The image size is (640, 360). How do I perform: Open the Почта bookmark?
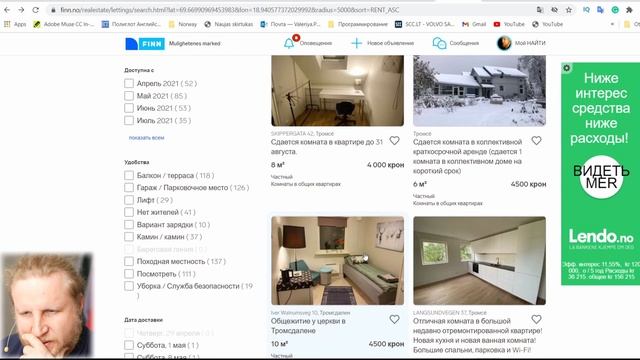tap(291, 24)
